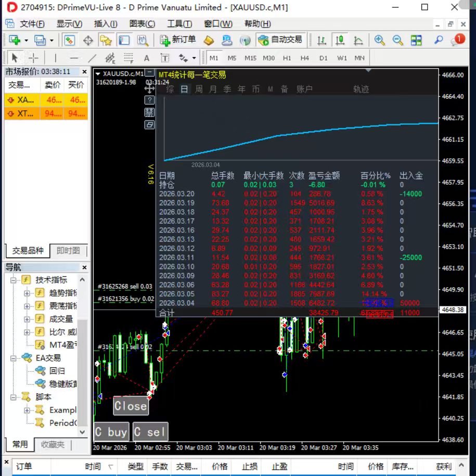Select the arrow cursor tool
This screenshot has width=476, height=476.
click(15, 58)
